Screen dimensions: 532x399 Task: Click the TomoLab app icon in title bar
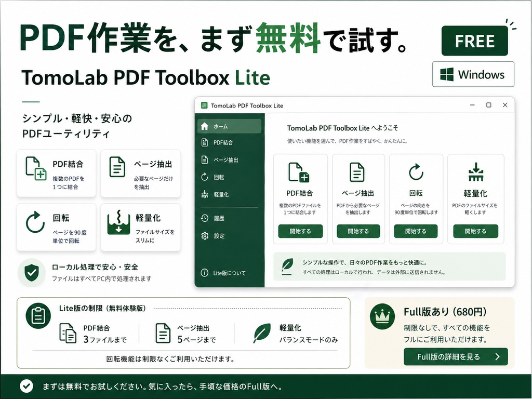[x=204, y=105]
